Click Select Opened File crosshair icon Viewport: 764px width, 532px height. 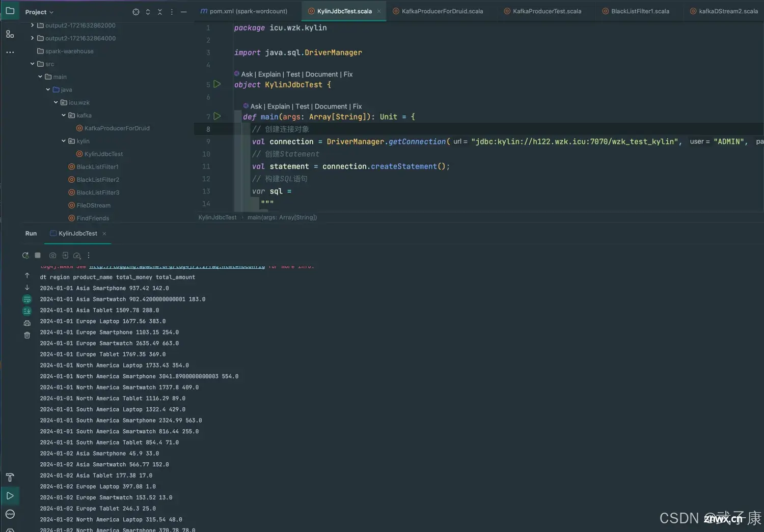coord(135,12)
